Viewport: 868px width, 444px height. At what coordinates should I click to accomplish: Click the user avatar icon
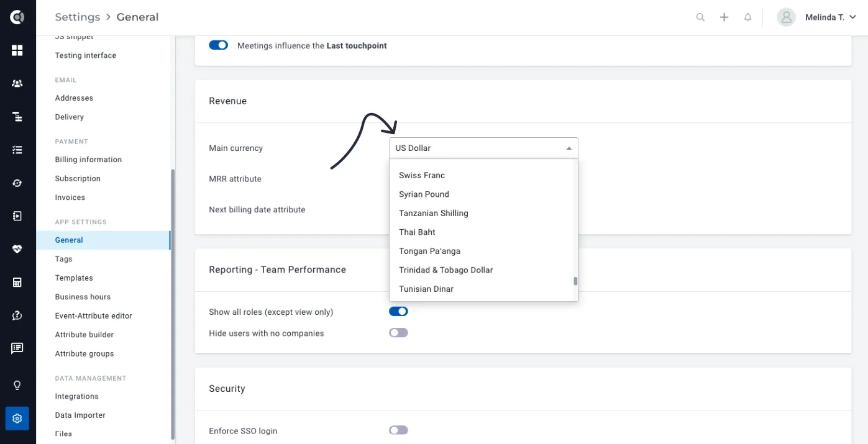coord(787,17)
